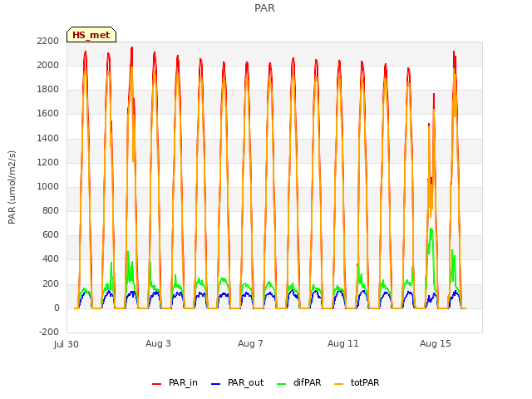Click the PAR chart title

click(264, 8)
